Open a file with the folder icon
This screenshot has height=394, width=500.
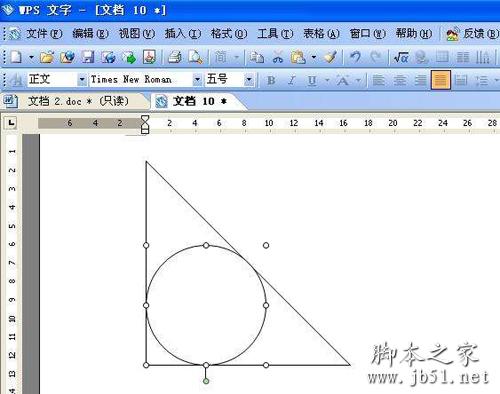click(47, 57)
